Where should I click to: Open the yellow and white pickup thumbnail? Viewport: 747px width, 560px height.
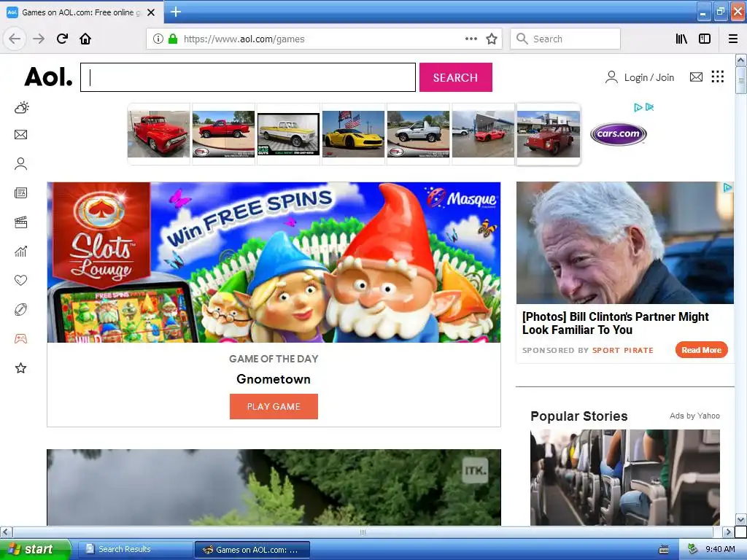click(288, 134)
